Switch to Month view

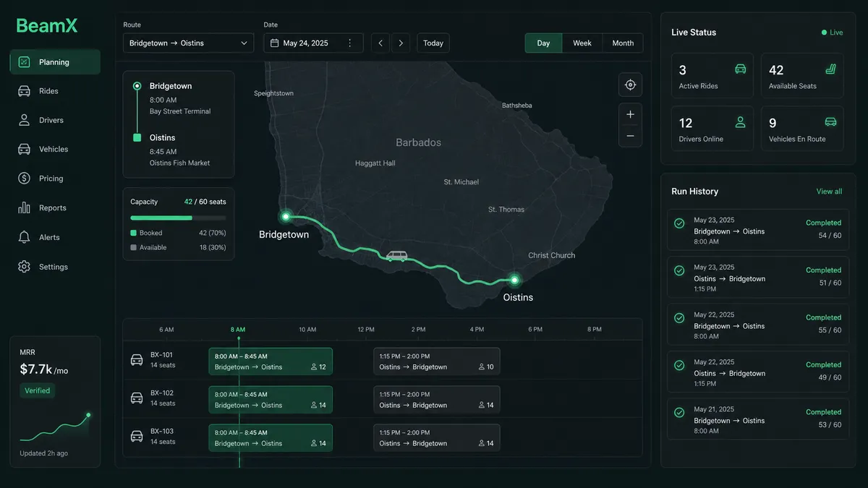pos(623,43)
